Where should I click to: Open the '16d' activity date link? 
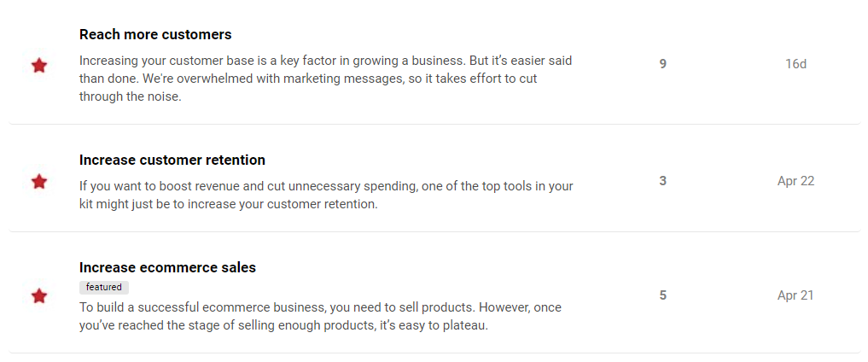pyautogui.click(x=795, y=64)
